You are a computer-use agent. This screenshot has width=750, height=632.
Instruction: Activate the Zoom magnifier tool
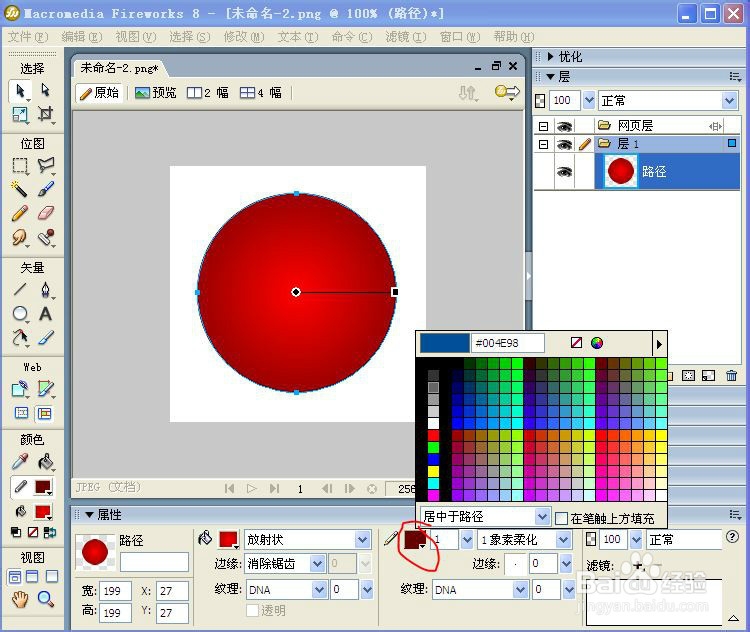45,599
